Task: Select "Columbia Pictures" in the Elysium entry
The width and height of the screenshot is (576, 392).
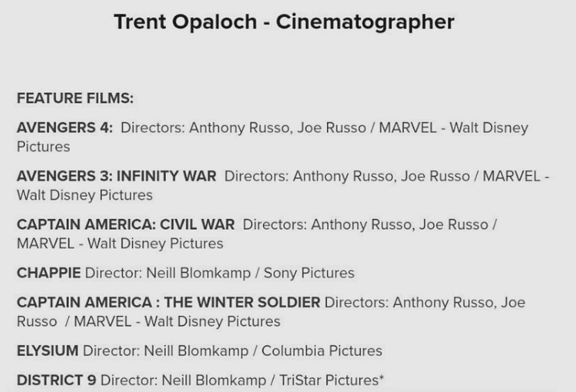Action: [321, 351]
